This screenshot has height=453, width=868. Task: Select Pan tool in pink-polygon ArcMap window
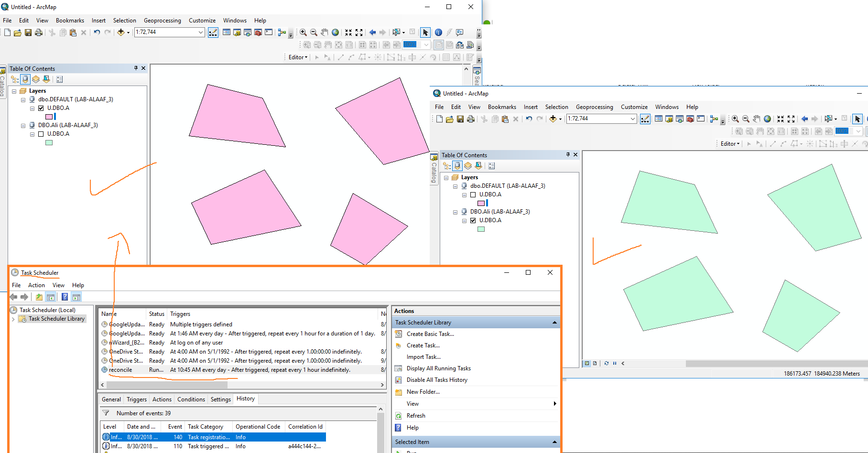click(x=325, y=32)
